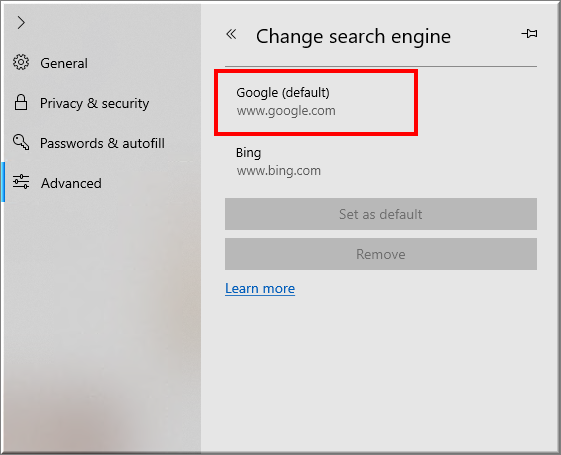Open the Learn more link

pyautogui.click(x=260, y=288)
